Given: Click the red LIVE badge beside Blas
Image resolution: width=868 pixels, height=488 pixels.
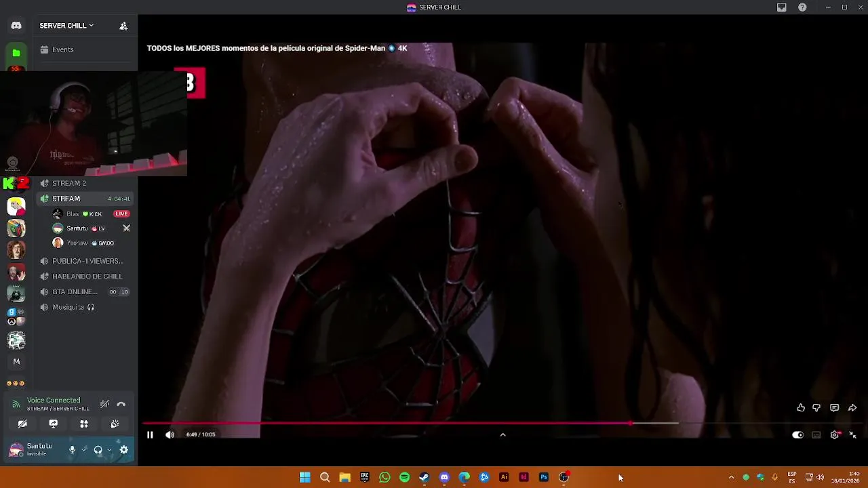Looking at the screenshot, I should click(121, 213).
